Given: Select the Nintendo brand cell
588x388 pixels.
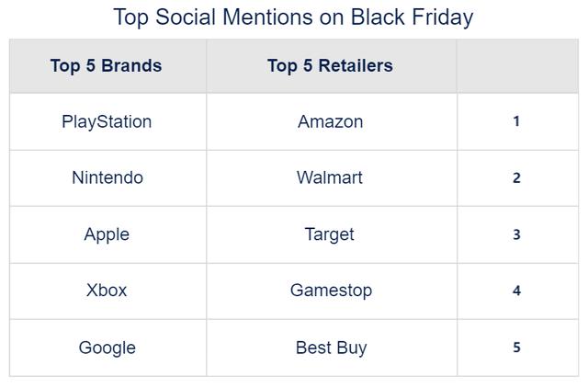Looking at the screenshot, I should [x=107, y=177].
